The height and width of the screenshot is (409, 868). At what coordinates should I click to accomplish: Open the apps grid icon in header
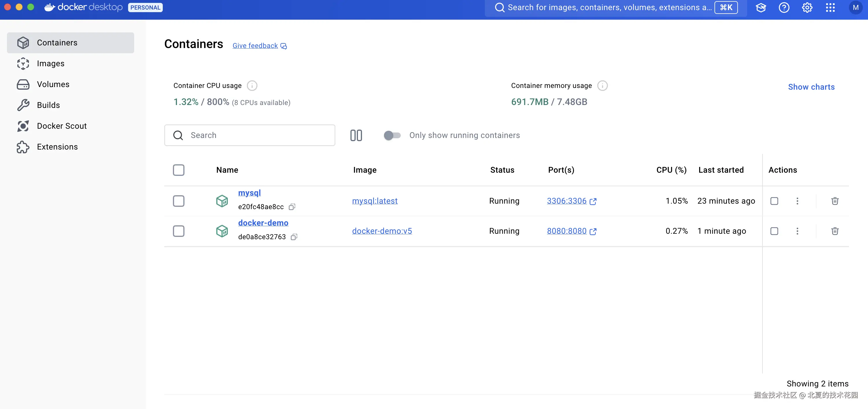[x=830, y=8]
